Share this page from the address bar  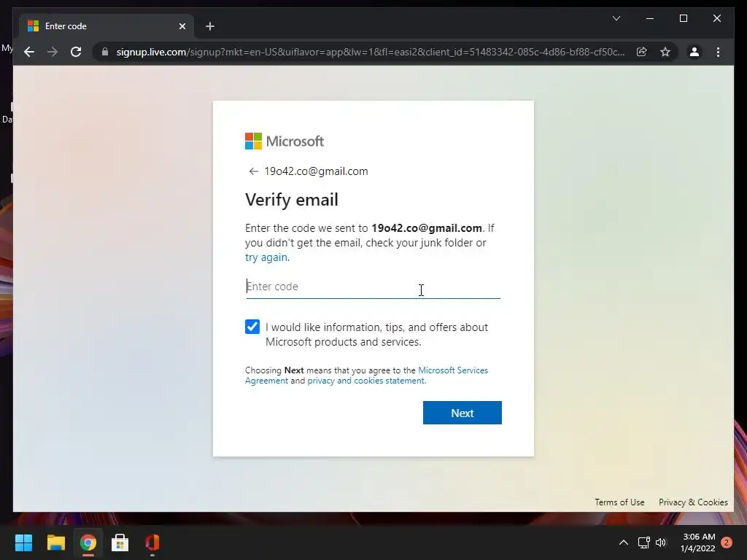point(642,52)
